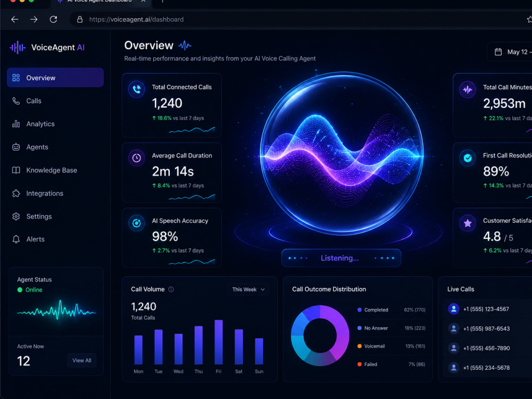Click the AI Voice Agent Dashboard browser tab
The image size is (532, 399).
[101, 2]
